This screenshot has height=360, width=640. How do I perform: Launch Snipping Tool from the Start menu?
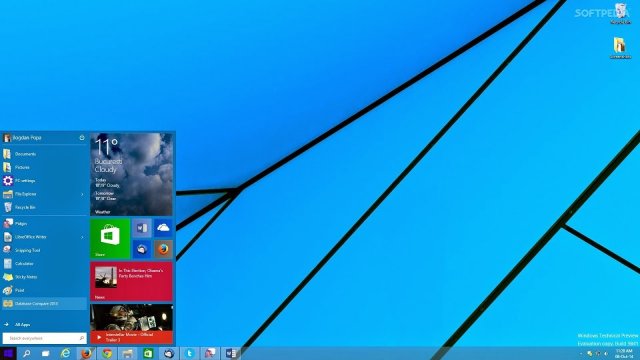[44, 250]
